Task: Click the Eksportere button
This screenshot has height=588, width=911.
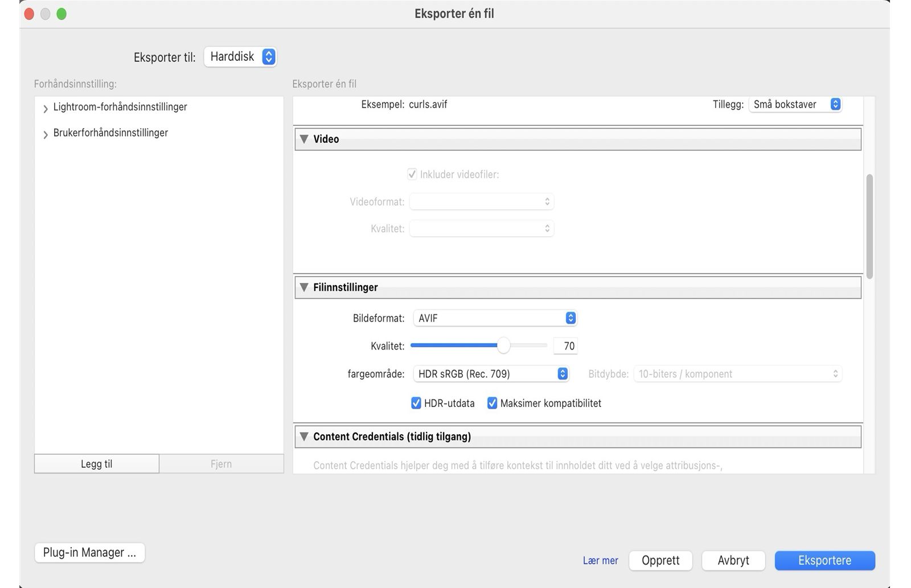Action: 824,561
